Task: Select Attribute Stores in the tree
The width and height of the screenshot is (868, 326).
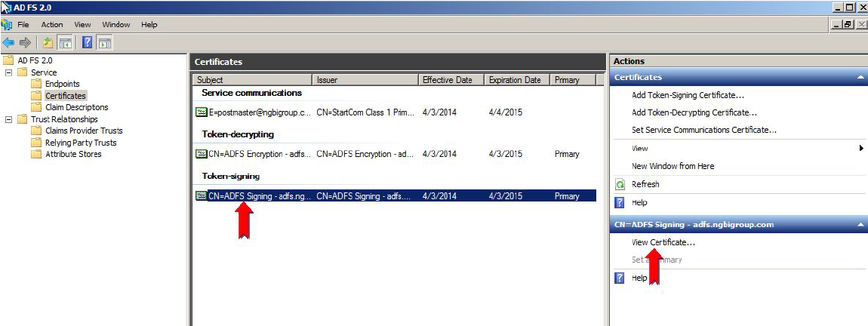Action: 74,154
